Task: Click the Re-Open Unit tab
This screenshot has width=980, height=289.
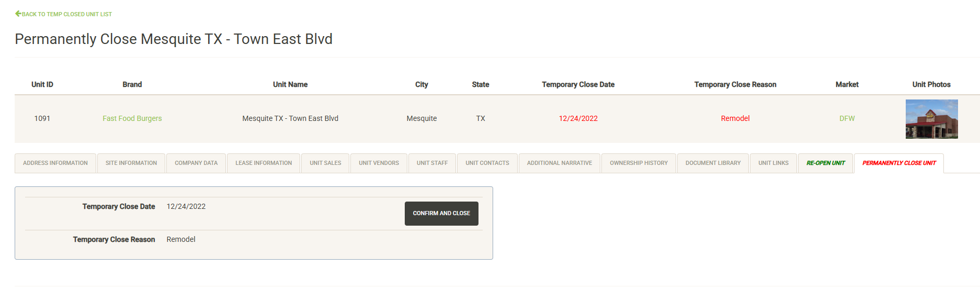Action: coord(825,163)
